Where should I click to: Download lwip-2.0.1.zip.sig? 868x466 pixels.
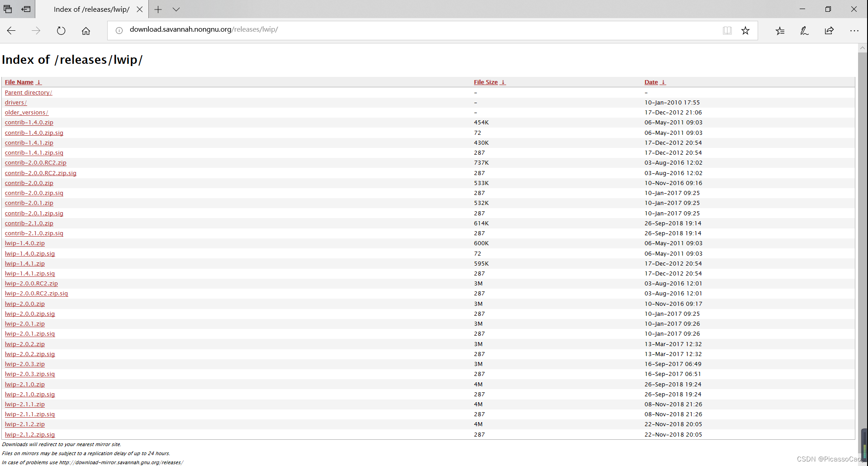pos(30,333)
